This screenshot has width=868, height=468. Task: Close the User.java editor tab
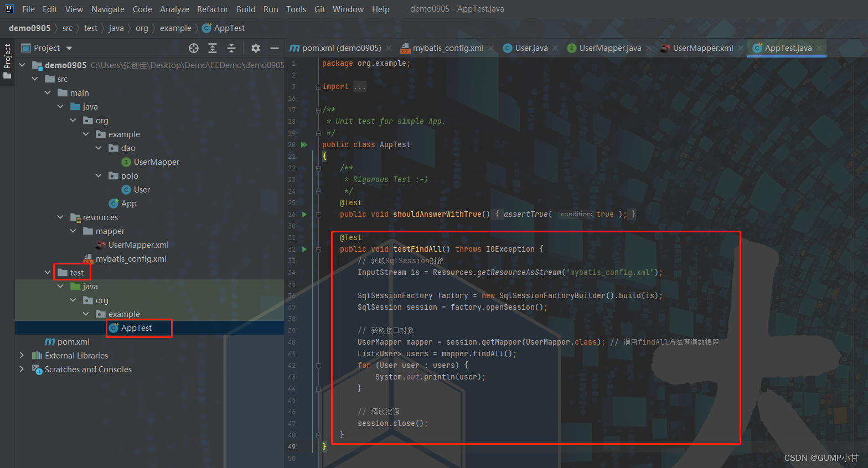coord(555,48)
